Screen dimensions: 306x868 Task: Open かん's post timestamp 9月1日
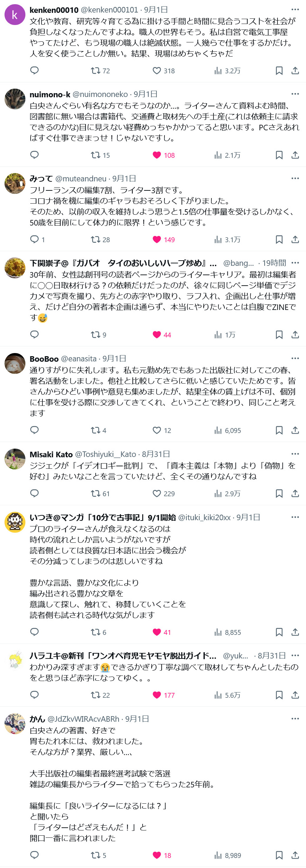click(137, 719)
